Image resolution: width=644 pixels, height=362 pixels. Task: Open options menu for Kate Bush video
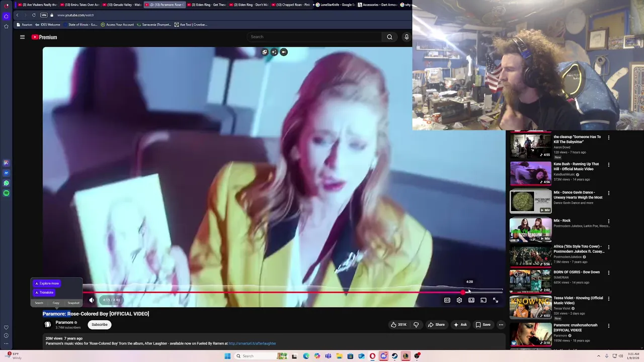pyautogui.click(x=608, y=164)
